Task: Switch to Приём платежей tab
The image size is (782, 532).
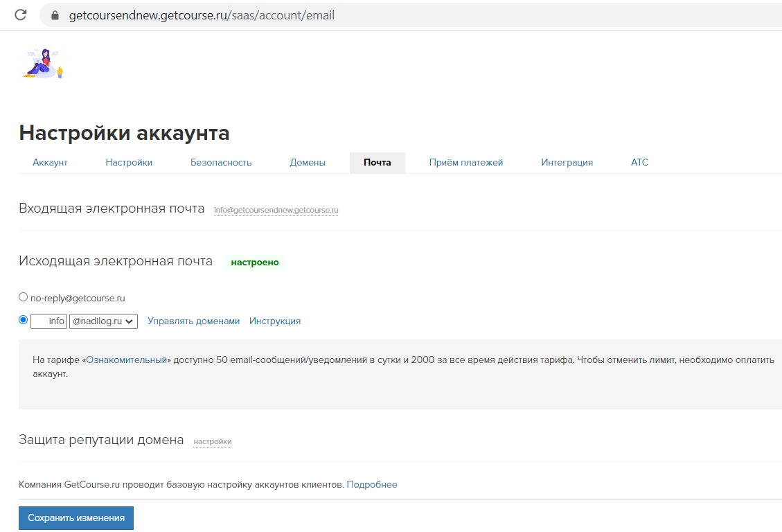Action: tap(465, 163)
